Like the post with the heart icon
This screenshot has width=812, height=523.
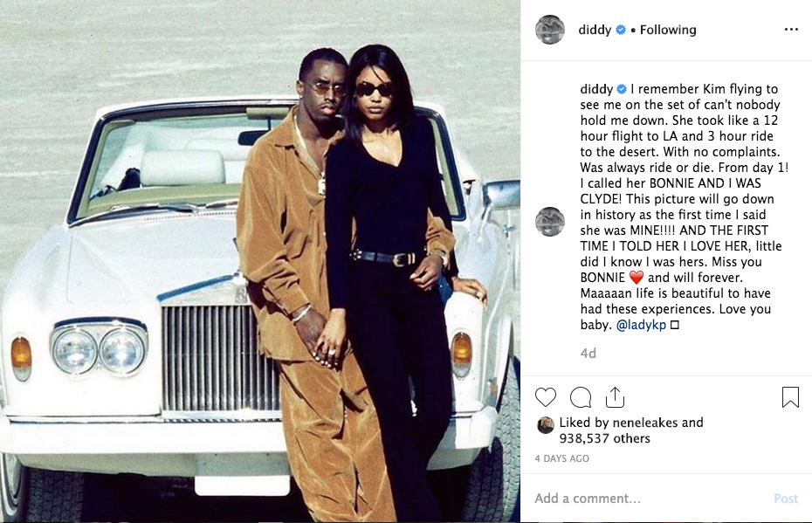[x=546, y=397]
